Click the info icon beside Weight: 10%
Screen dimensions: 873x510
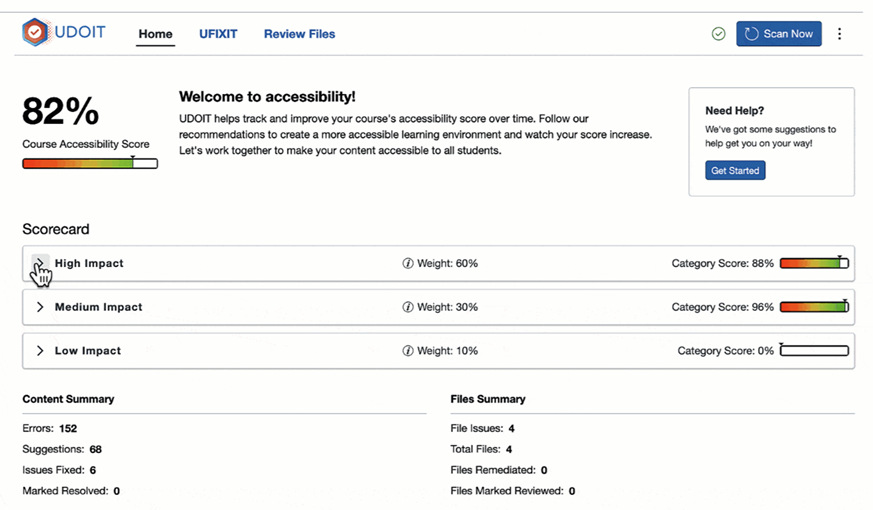pos(408,351)
